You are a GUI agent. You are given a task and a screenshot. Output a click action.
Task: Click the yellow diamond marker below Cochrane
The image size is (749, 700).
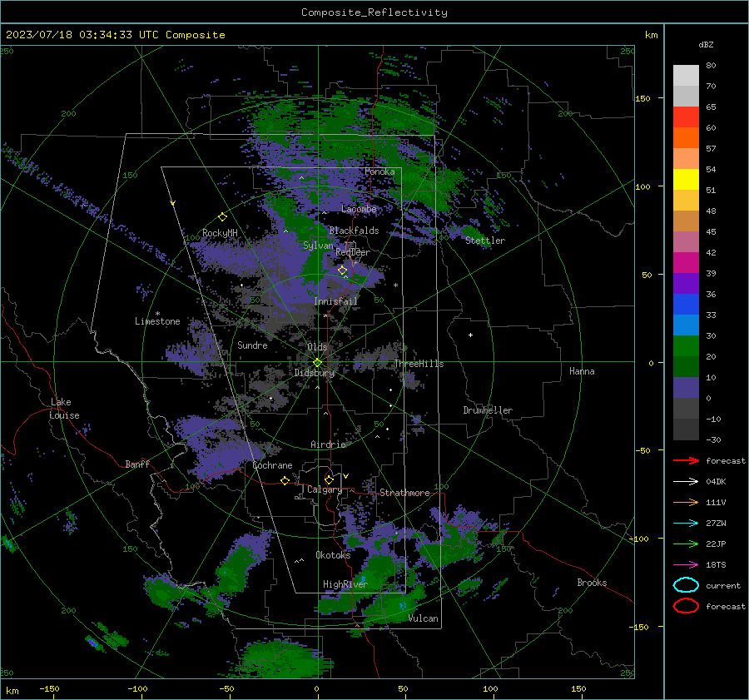[285, 480]
